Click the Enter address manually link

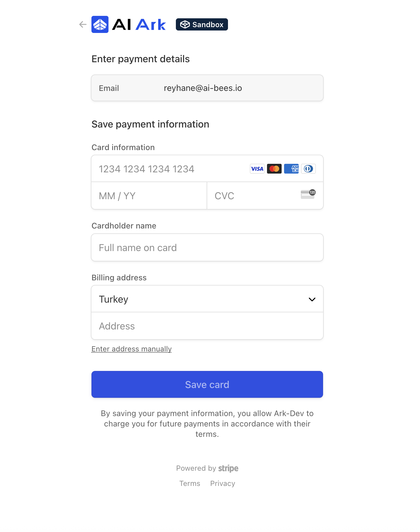pyautogui.click(x=131, y=349)
